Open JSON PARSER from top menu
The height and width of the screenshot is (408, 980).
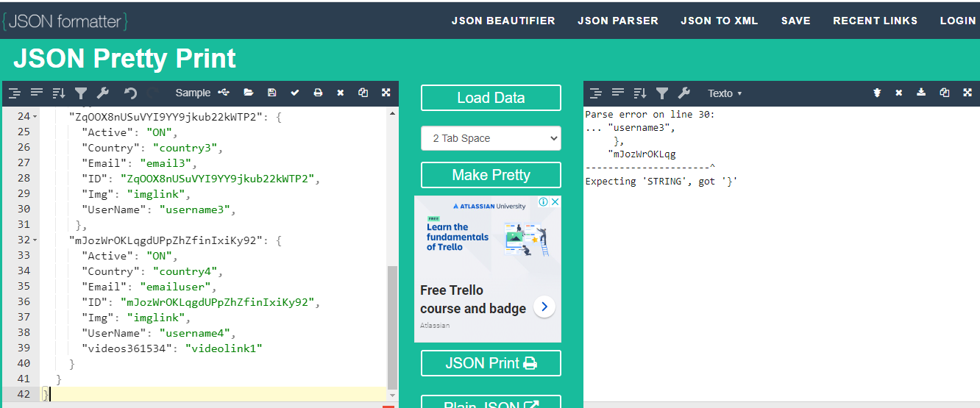[x=618, y=21]
